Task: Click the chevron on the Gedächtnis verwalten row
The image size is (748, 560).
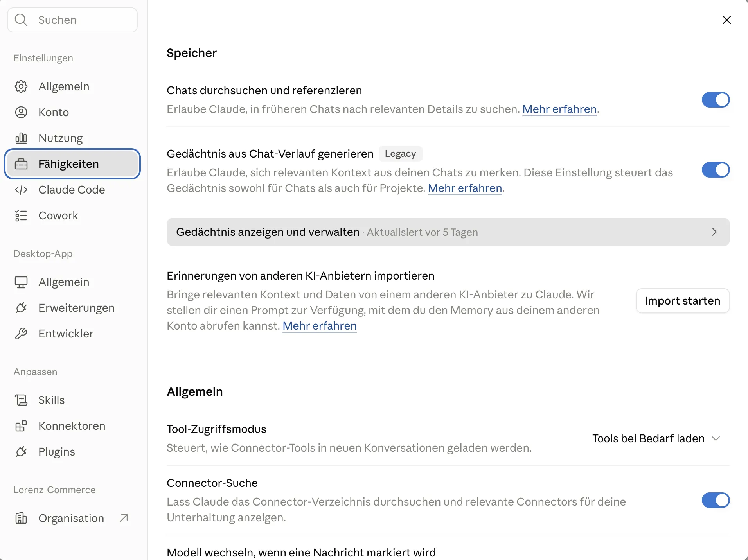Action: pos(714,232)
